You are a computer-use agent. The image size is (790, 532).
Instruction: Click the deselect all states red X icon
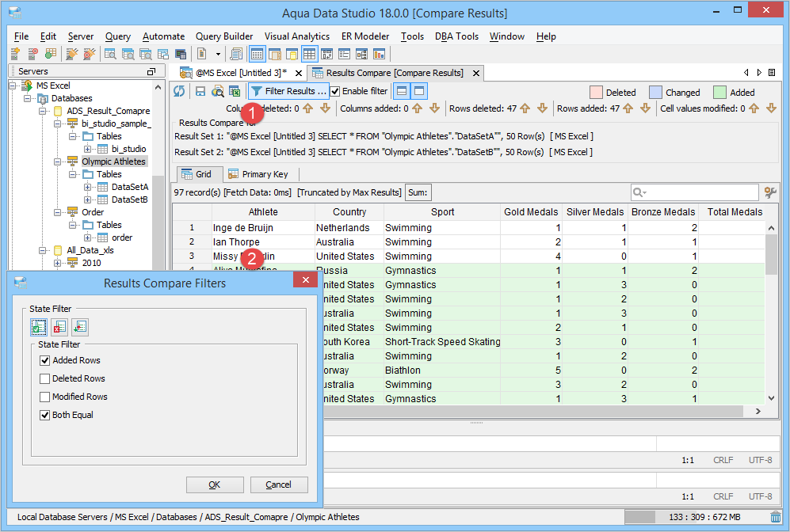[x=59, y=327]
